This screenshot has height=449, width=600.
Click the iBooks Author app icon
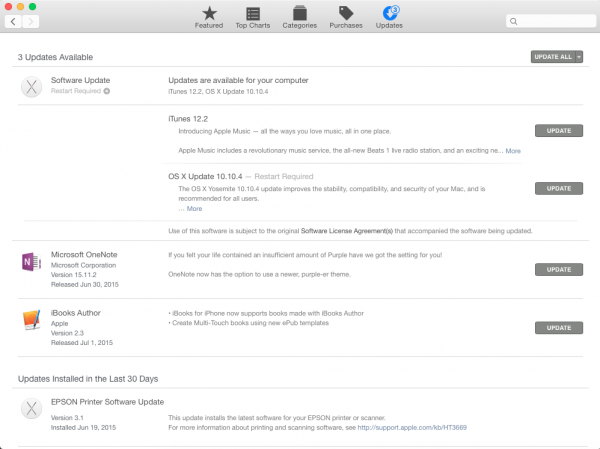[x=31, y=320]
